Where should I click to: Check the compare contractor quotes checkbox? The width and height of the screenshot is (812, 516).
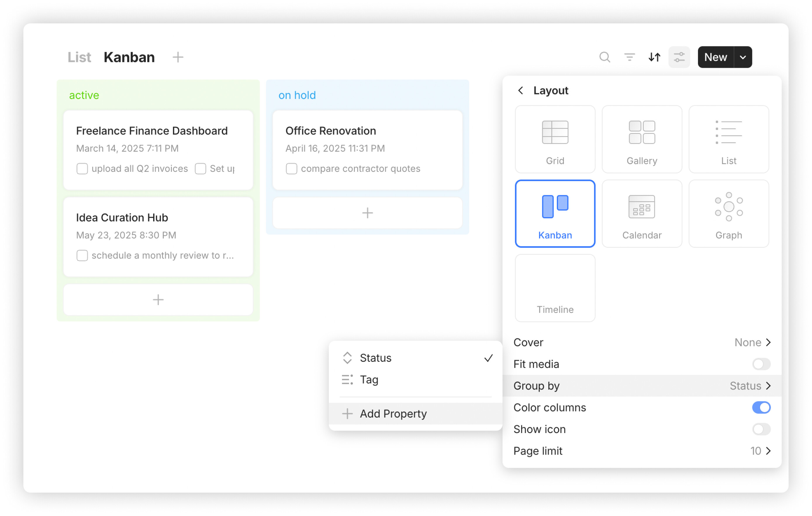point(291,169)
